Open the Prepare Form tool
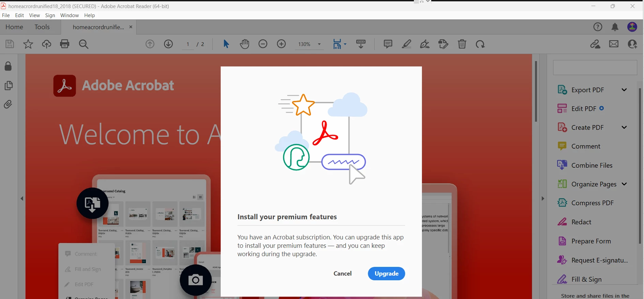Screen dimensions: 644x299 click(x=584, y=241)
